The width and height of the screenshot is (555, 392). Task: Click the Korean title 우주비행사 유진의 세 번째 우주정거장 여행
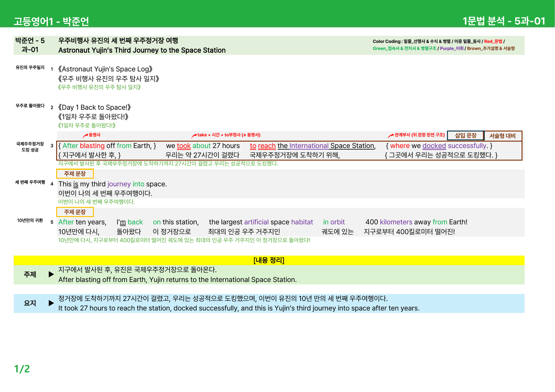(118, 40)
